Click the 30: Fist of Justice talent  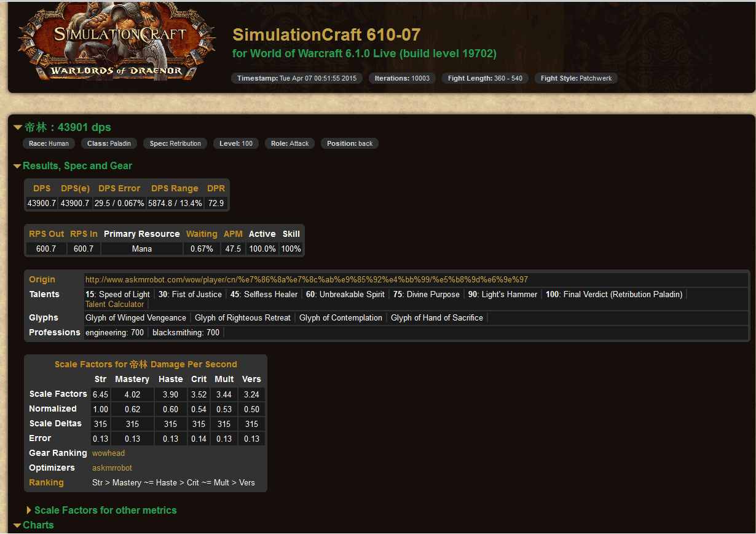coord(190,294)
